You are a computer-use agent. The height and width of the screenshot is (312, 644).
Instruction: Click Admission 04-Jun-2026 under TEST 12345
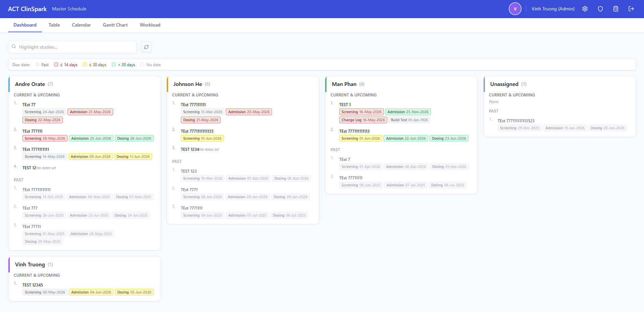(x=91, y=292)
